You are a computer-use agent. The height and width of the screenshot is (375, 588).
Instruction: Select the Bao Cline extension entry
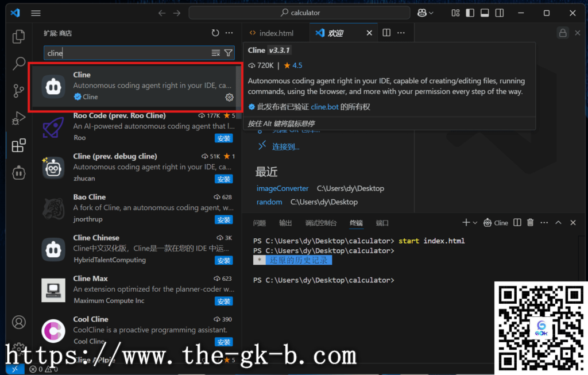(x=136, y=208)
